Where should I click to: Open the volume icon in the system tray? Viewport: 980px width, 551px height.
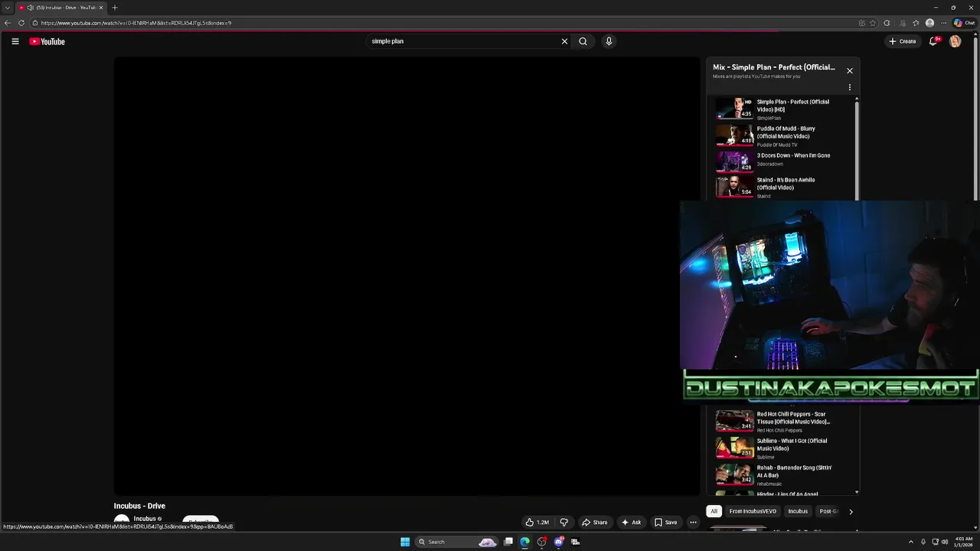[x=945, y=542]
